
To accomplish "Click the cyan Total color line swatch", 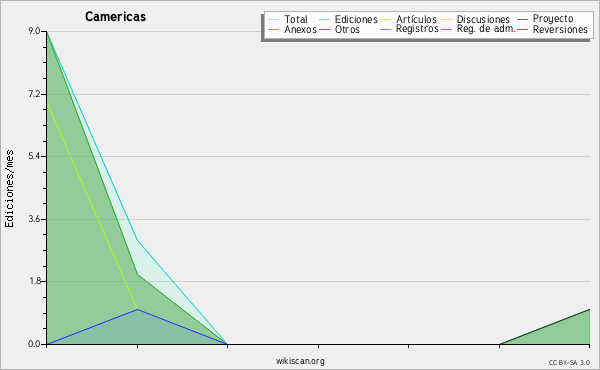I will (x=274, y=19).
